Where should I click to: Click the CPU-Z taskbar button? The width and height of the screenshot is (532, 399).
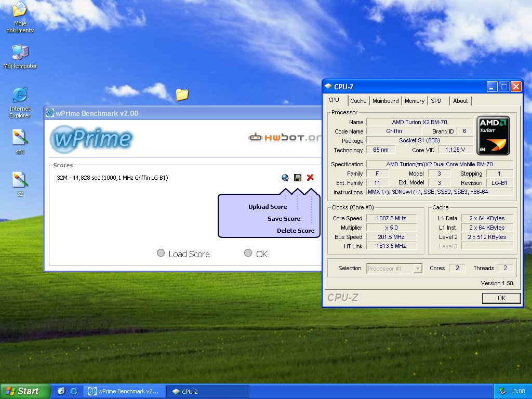[x=208, y=391]
